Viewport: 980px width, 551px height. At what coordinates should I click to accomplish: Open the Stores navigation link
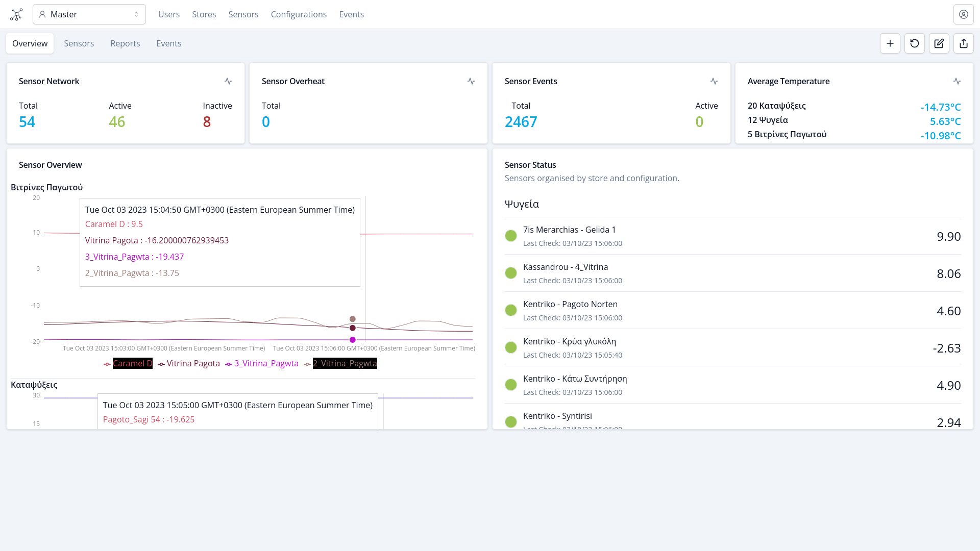tap(204, 14)
